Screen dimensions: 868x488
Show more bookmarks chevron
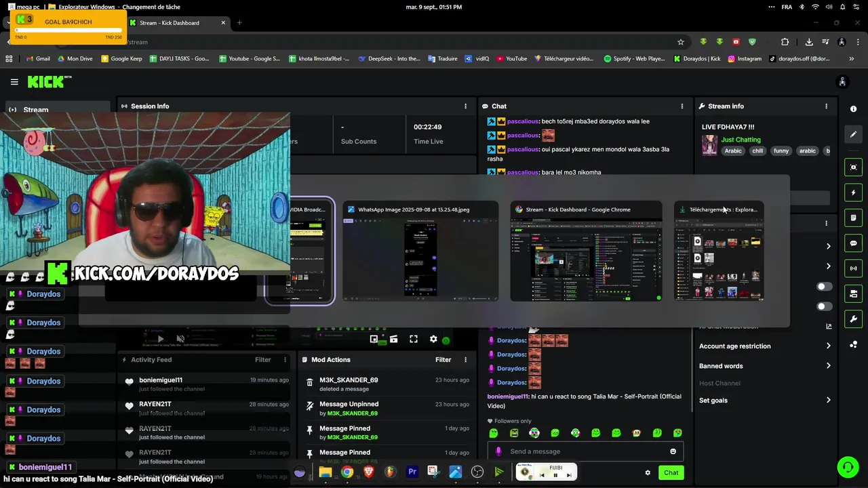(852, 59)
